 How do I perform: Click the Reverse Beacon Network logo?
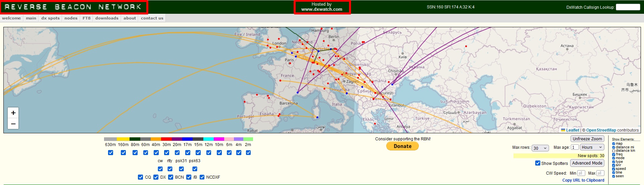(x=73, y=7)
